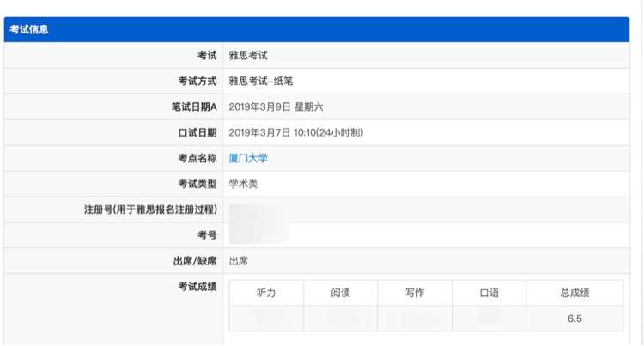Click the 听力 score column header
Viewport: 644px width, 346px height.
point(266,293)
